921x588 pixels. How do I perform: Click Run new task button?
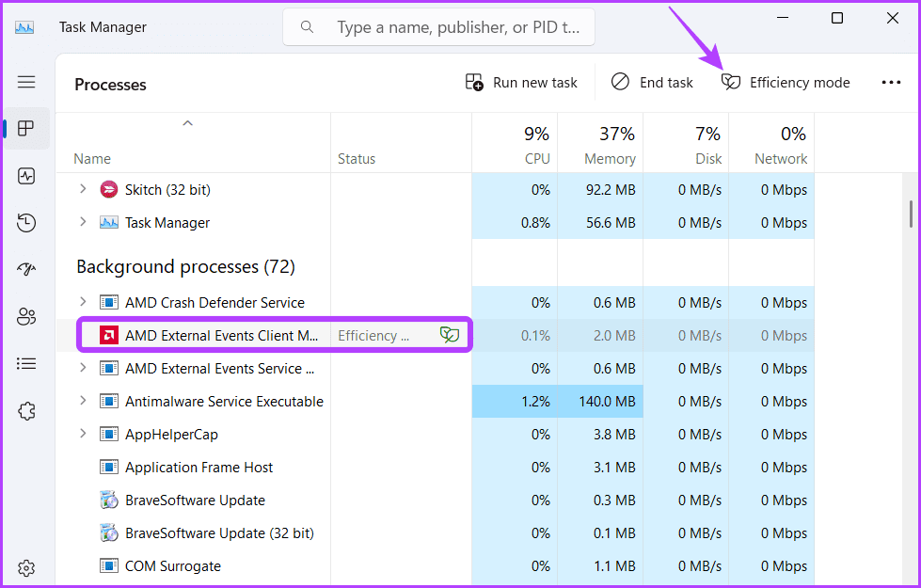point(521,82)
